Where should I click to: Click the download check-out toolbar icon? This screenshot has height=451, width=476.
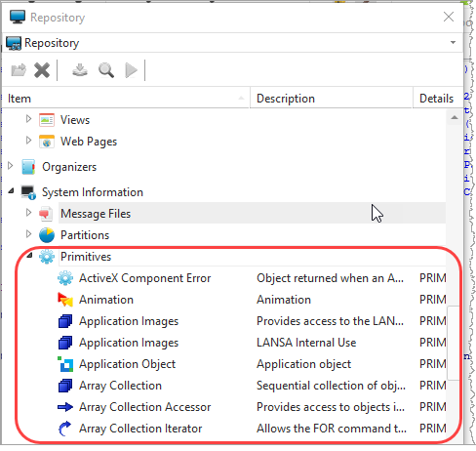click(x=80, y=70)
